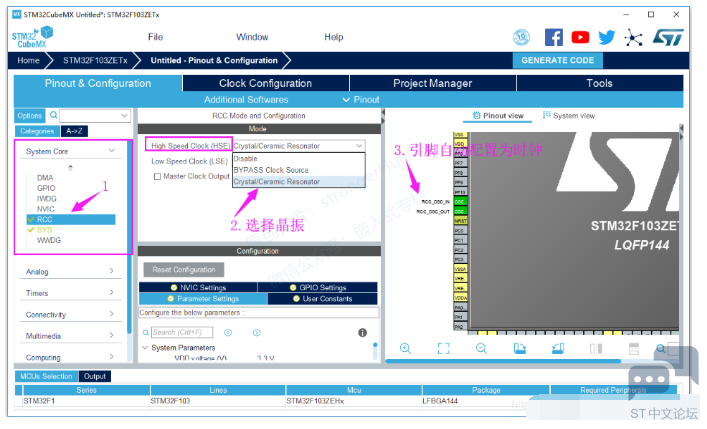Open the Window menu
The image size is (707, 429).
coord(252,37)
